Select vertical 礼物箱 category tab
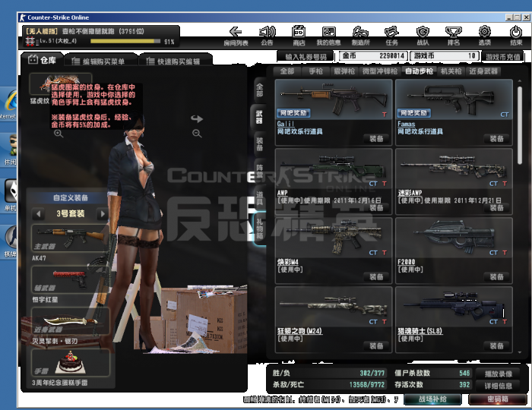Viewport: 532px width, 410px height. 259,229
